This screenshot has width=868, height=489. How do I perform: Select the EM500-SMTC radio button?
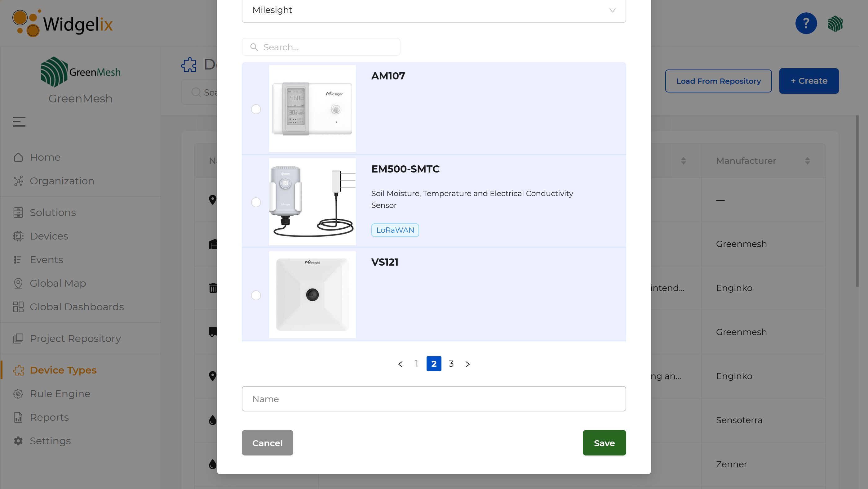[x=256, y=202]
